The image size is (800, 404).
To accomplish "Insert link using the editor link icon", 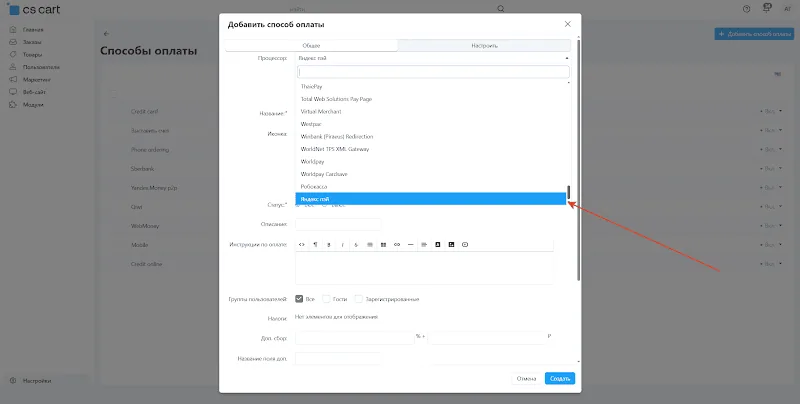I will click(x=397, y=245).
